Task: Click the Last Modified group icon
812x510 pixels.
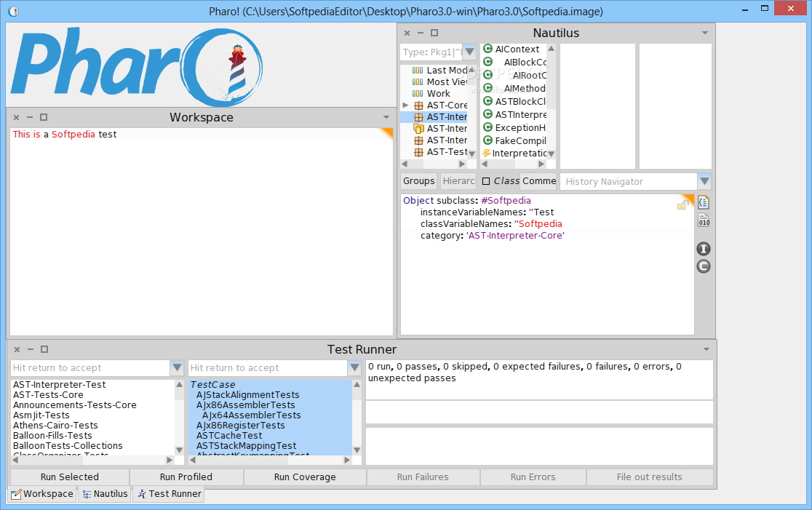Action: [x=418, y=70]
